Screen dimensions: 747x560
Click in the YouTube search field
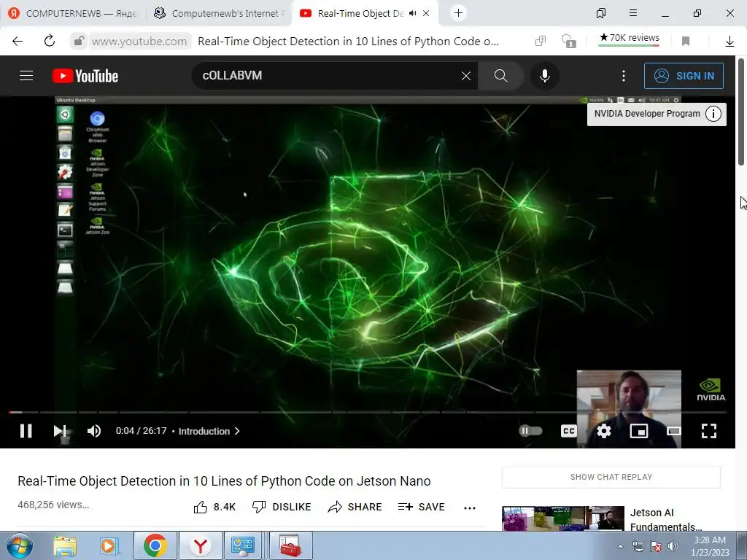pyautogui.click(x=329, y=76)
